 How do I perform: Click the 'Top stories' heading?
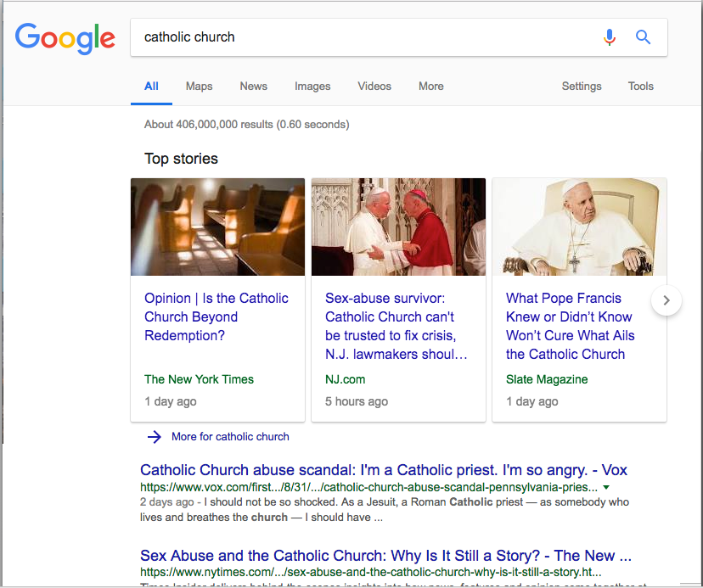coord(181,159)
